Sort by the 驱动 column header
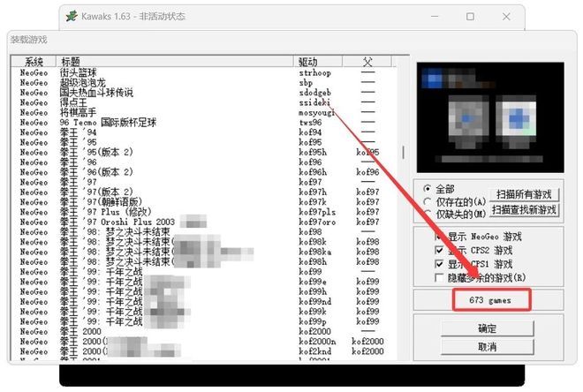The image size is (583, 392). [x=318, y=61]
